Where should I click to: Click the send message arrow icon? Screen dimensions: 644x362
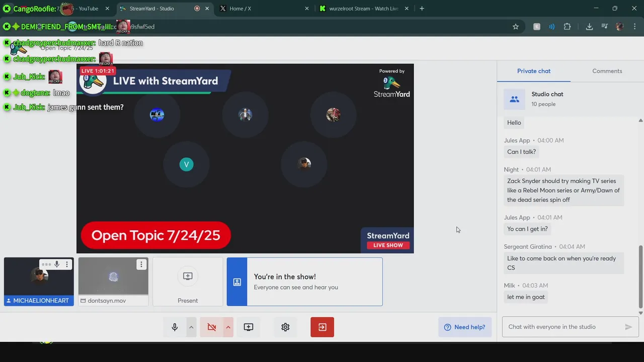pyautogui.click(x=628, y=327)
